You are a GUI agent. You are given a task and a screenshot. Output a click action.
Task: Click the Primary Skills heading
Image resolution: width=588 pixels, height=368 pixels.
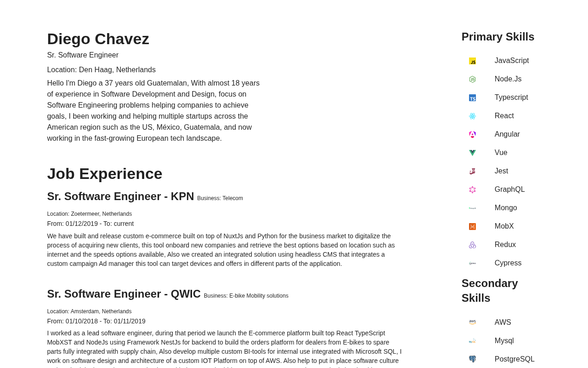(498, 37)
